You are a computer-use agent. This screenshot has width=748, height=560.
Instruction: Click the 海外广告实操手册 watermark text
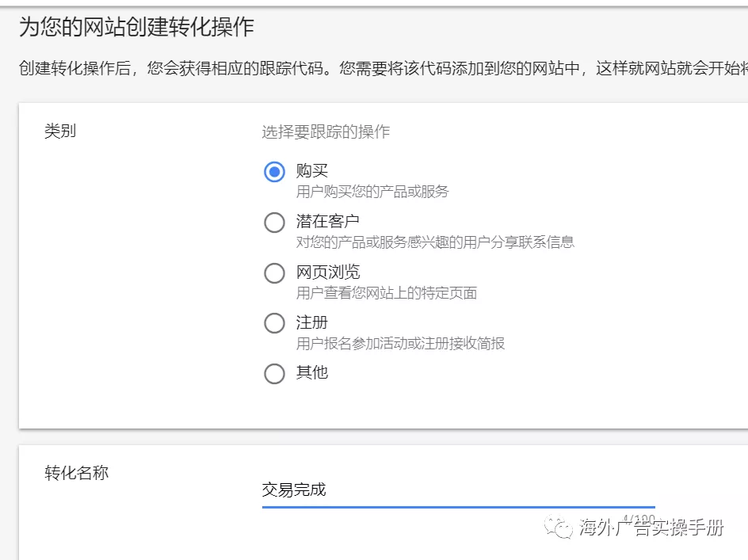[651, 528]
